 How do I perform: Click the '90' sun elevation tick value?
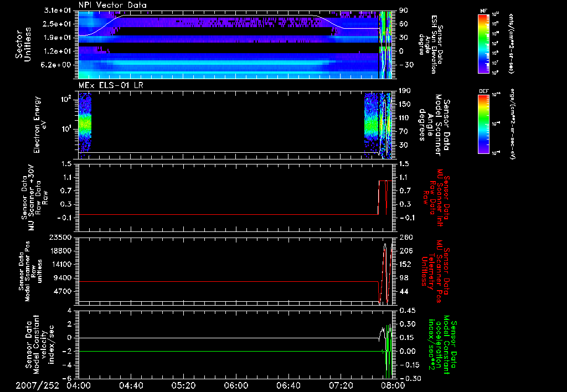[x=403, y=11]
